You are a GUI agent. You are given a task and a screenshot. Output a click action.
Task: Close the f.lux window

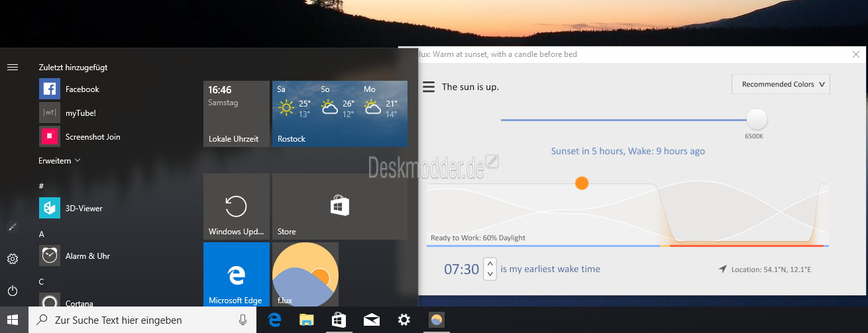(x=855, y=55)
